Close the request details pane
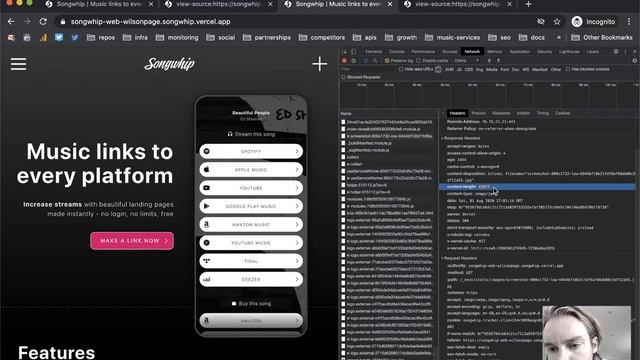This screenshot has height=360, width=640. click(443, 113)
